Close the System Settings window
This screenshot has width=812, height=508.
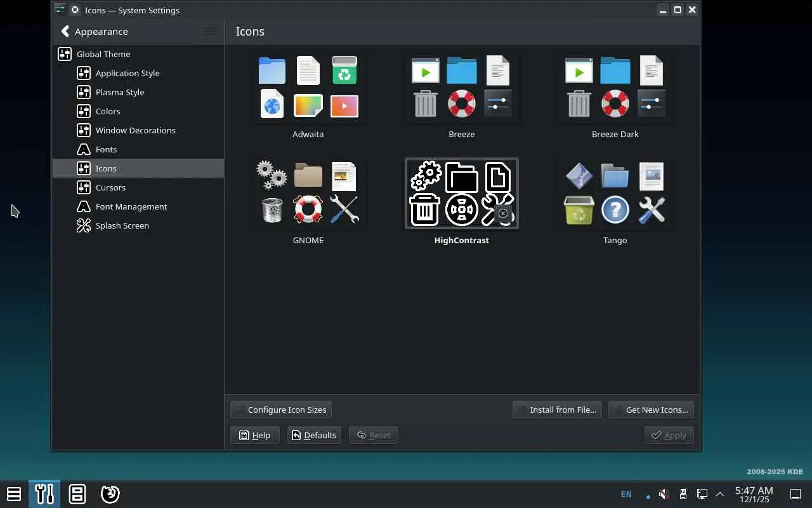coord(692,10)
